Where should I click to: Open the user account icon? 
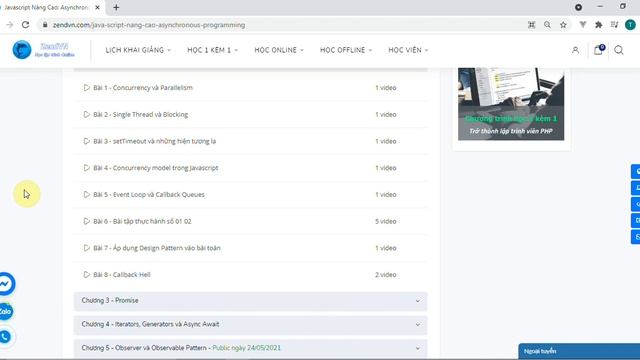(x=575, y=50)
